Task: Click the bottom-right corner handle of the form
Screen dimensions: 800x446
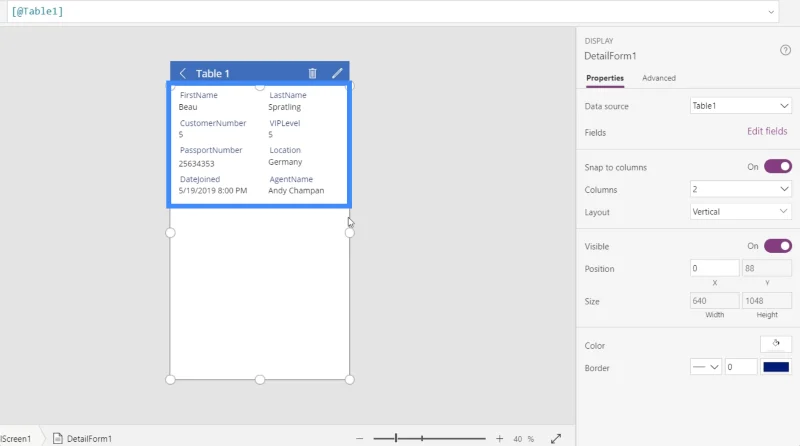Action: click(x=349, y=380)
